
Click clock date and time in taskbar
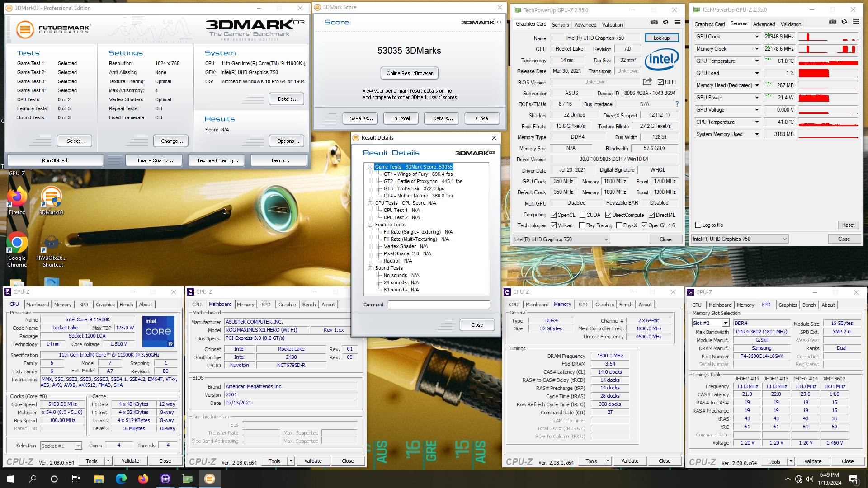(829, 479)
